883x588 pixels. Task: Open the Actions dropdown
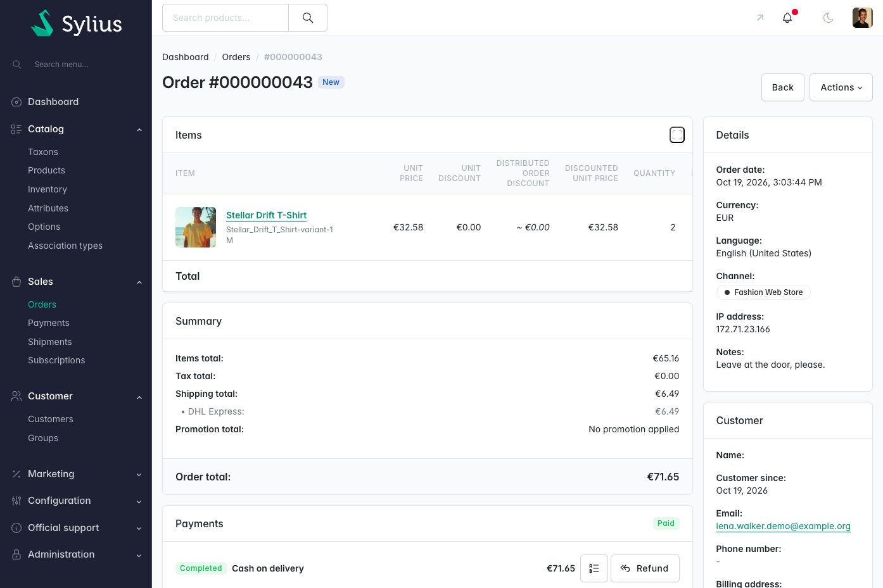(841, 87)
